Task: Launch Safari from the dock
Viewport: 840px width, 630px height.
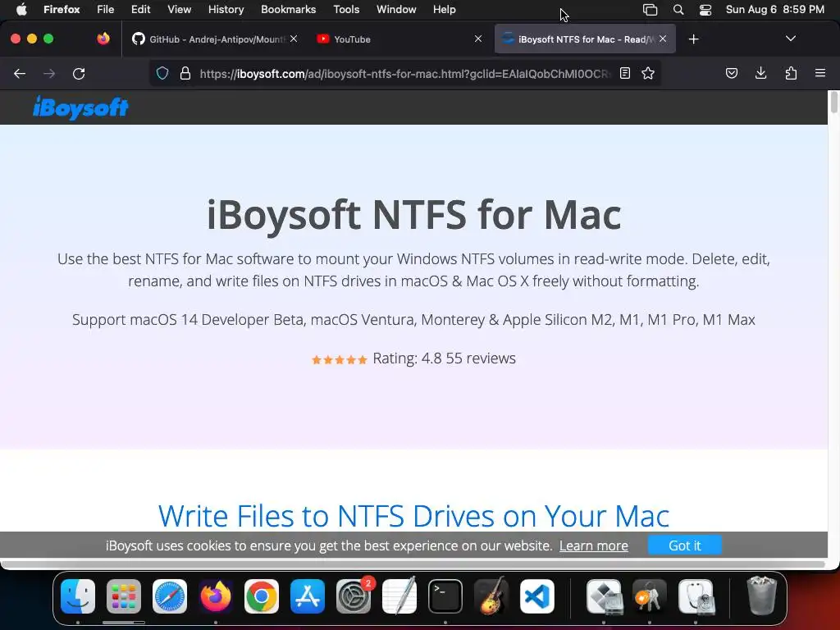Action: [170, 596]
